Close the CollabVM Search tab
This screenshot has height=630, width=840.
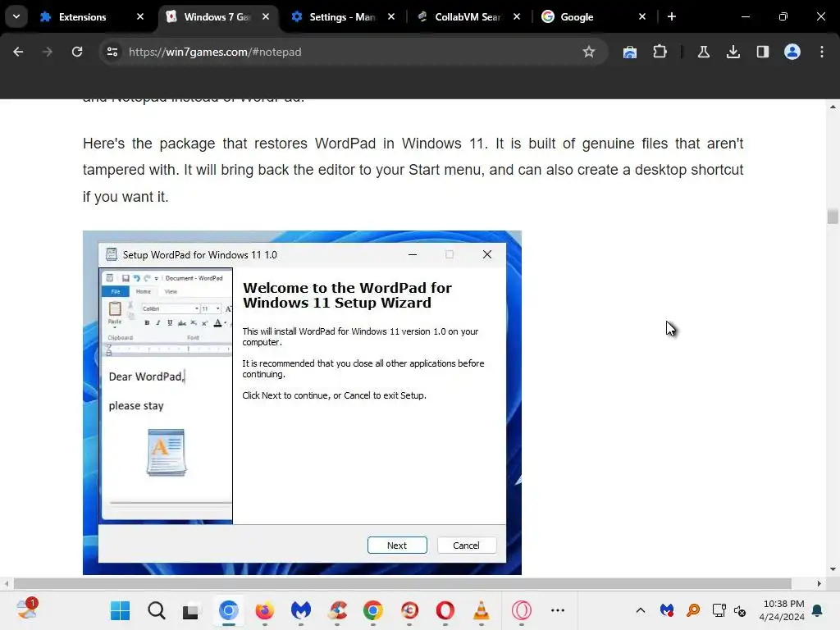point(517,16)
